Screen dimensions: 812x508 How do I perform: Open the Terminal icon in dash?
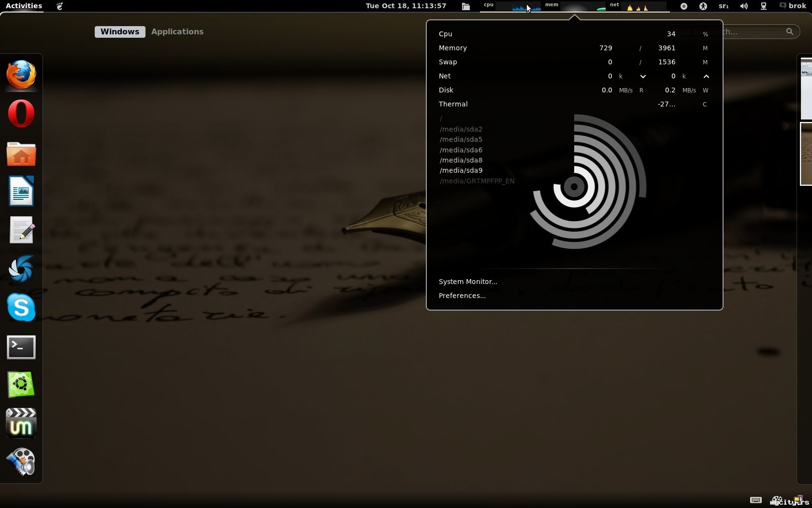(21, 347)
